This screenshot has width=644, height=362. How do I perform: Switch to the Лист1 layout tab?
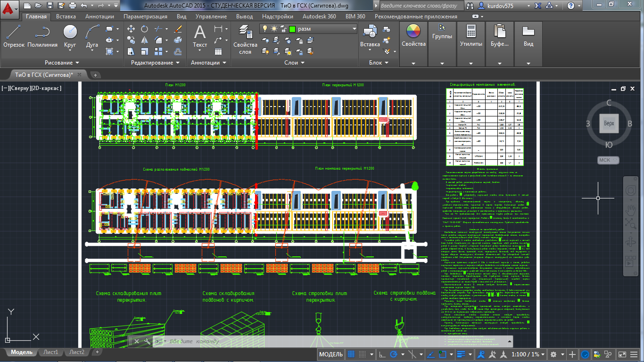50,352
